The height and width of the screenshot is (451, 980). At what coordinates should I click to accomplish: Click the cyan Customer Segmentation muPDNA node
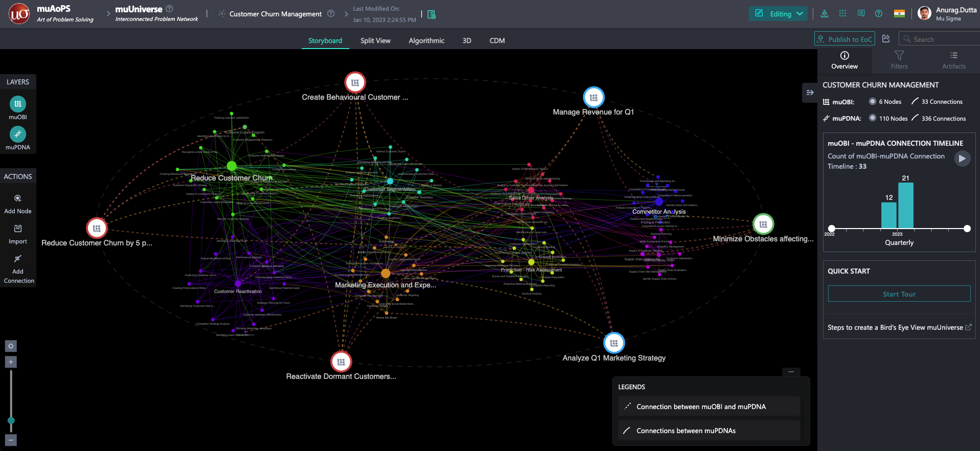click(x=390, y=181)
